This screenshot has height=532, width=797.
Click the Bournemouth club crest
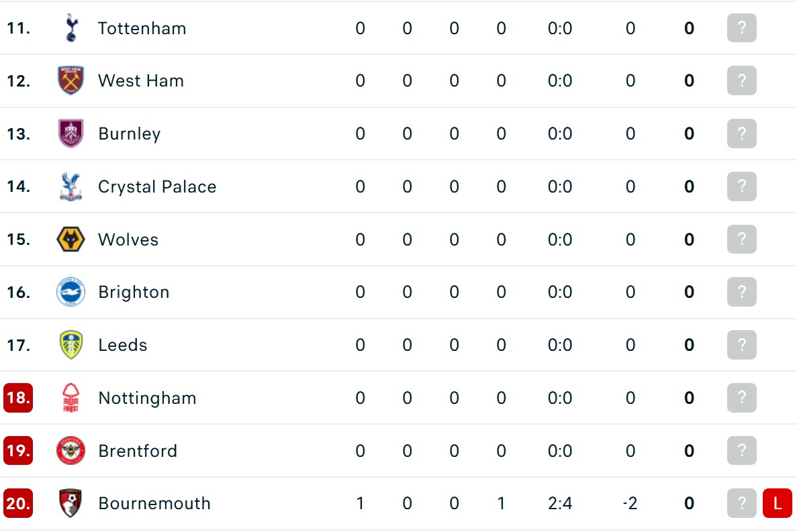pyautogui.click(x=71, y=503)
